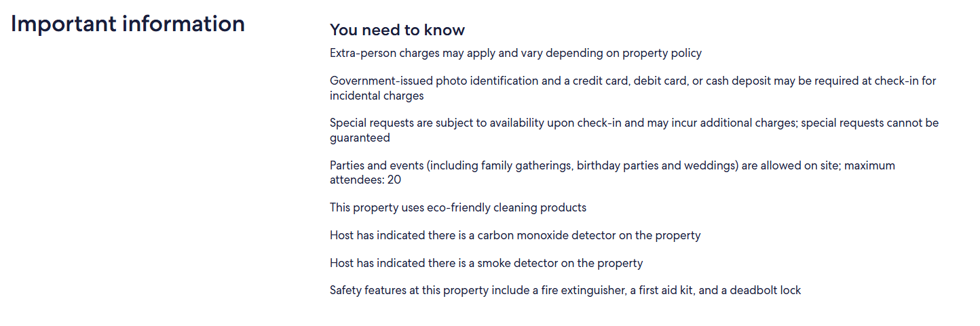Click the Parties and events sentence

click(x=612, y=173)
